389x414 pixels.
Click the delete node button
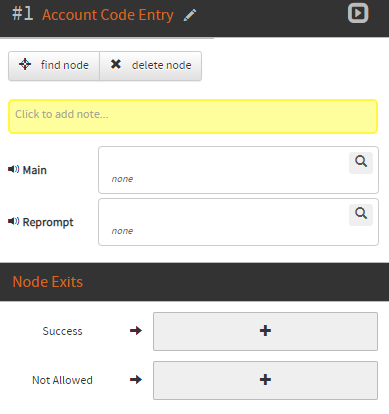151,66
